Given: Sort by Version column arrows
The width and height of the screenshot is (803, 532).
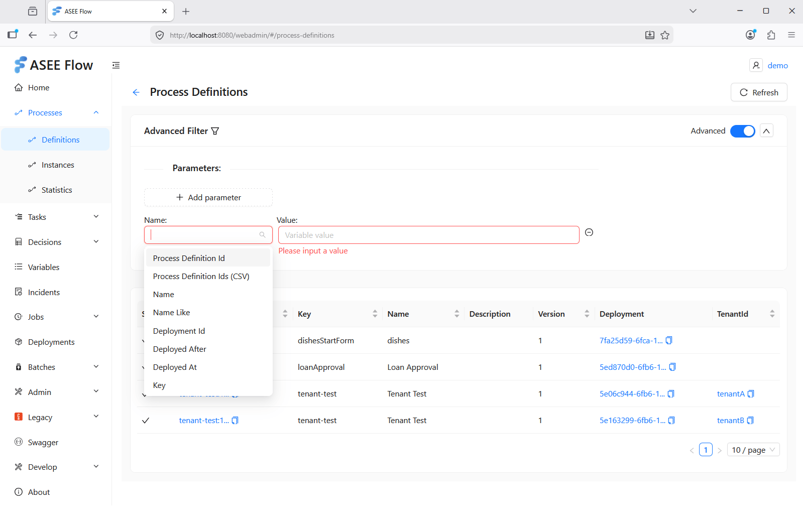Looking at the screenshot, I should click(587, 314).
